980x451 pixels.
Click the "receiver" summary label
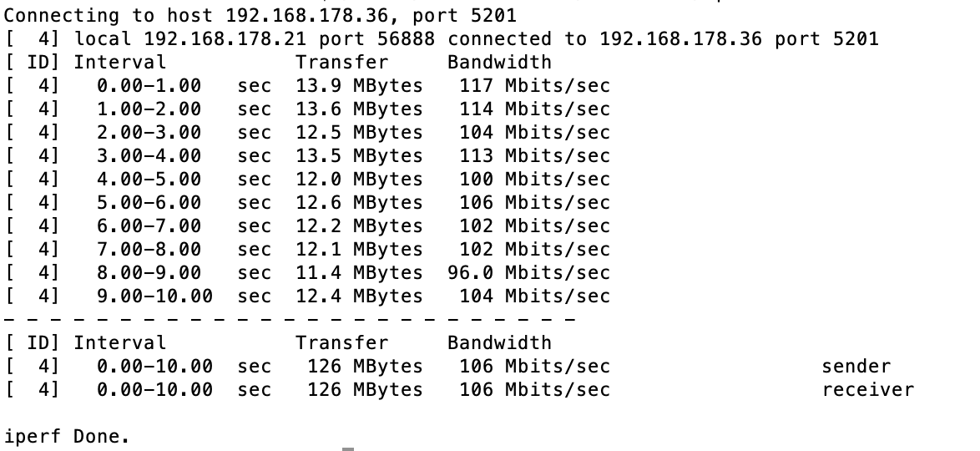tap(867, 389)
